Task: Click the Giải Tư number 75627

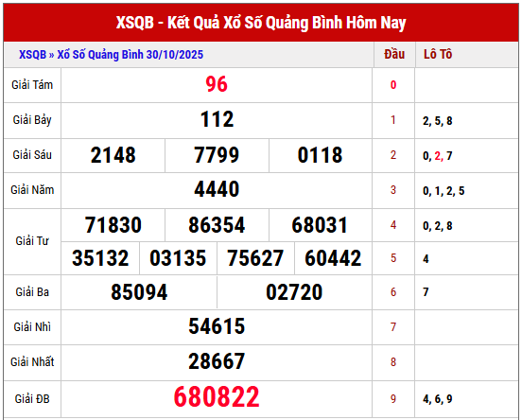Action: [x=255, y=258]
